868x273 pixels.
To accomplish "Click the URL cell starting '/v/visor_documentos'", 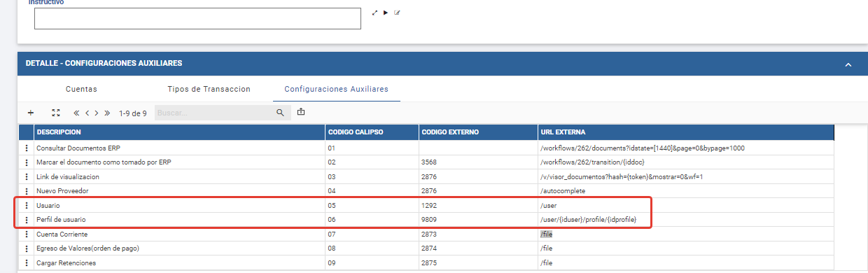I will click(x=686, y=176).
